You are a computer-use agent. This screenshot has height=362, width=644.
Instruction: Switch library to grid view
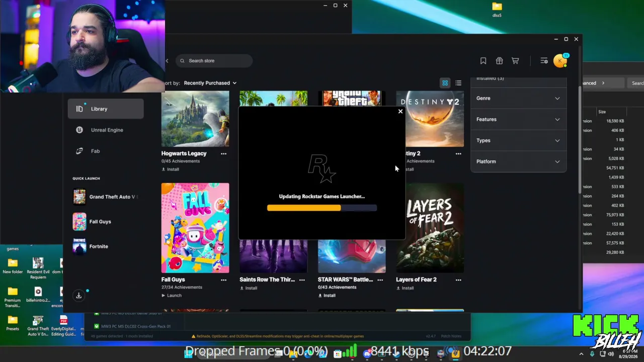coord(445,83)
